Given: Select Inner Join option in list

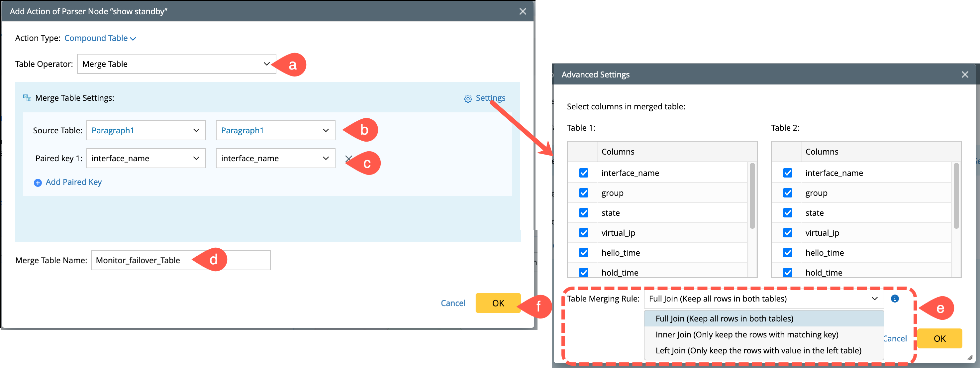Looking at the screenshot, I should 746,335.
